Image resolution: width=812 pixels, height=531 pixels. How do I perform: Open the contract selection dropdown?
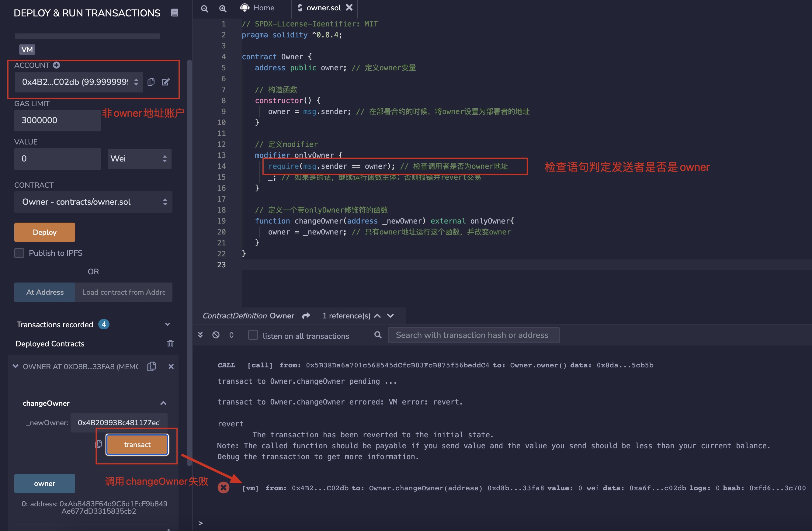coord(93,202)
